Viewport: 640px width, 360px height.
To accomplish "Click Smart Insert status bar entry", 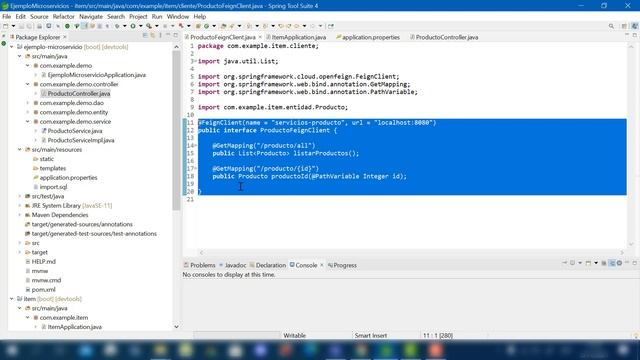I will click(371, 336).
